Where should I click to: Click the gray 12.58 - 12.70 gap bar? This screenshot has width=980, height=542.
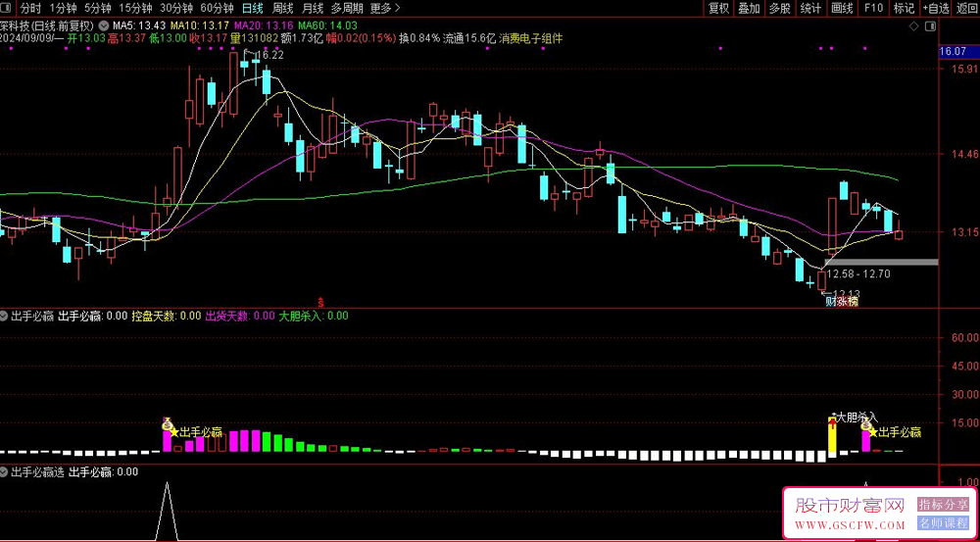pyautogui.click(x=881, y=262)
